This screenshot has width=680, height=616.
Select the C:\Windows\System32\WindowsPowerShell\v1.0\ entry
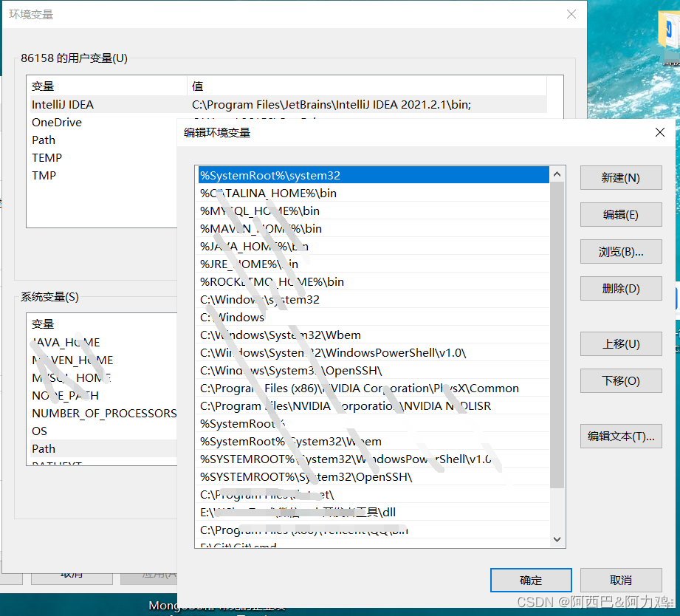[x=374, y=352]
